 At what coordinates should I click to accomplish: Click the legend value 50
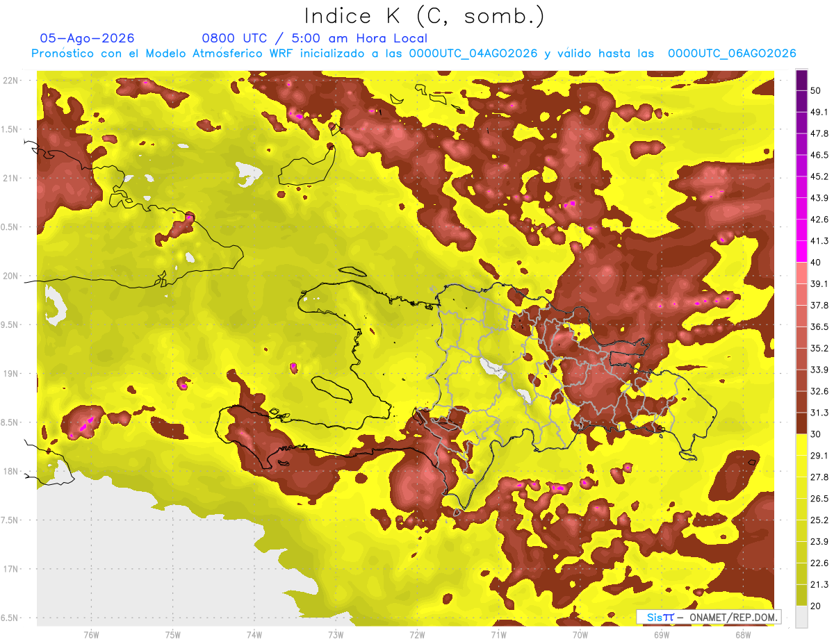point(817,90)
